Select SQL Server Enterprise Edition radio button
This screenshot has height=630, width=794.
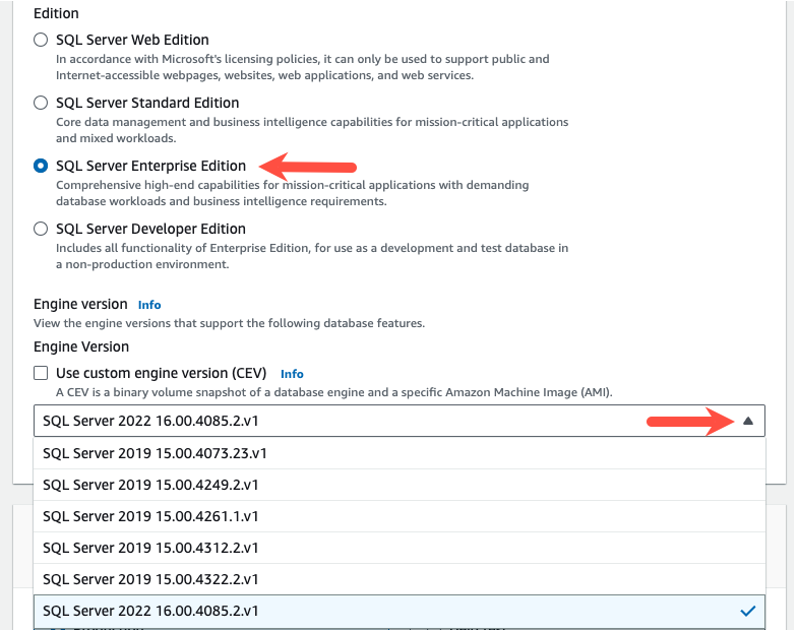coord(41,166)
